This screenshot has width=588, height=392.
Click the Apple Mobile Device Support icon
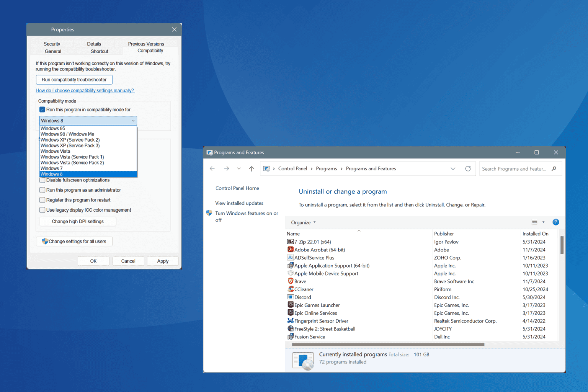[x=291, y=273]
